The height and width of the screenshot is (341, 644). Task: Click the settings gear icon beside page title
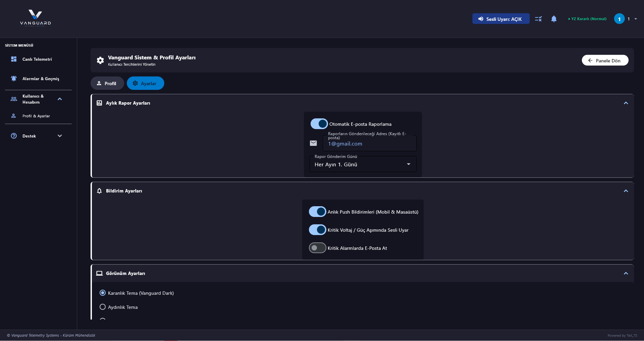click(x=100, y=60)
